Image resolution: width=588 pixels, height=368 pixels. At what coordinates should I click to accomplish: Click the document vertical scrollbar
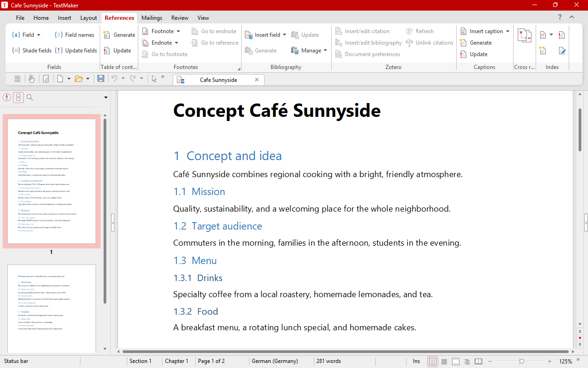(580, 130)
